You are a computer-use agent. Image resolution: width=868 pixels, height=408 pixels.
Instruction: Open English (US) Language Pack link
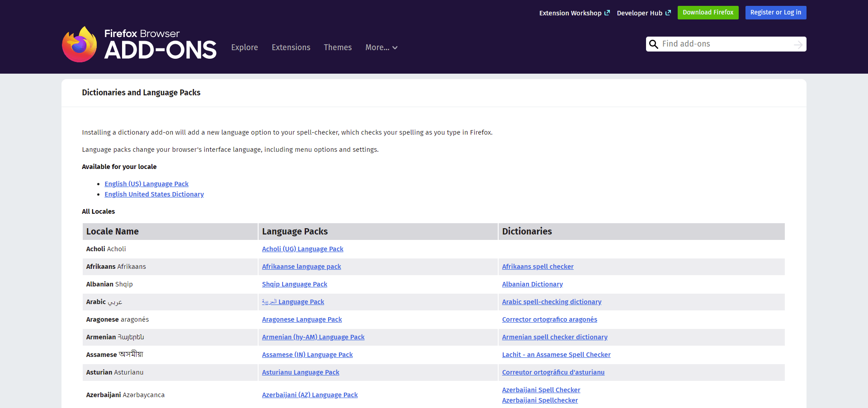point(146,184)
